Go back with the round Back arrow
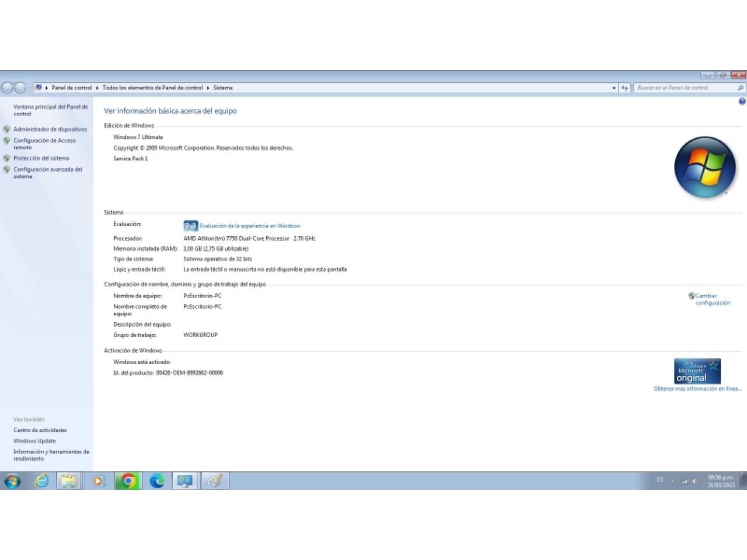This screenshot has height=560, width=747. click(7, 87)
